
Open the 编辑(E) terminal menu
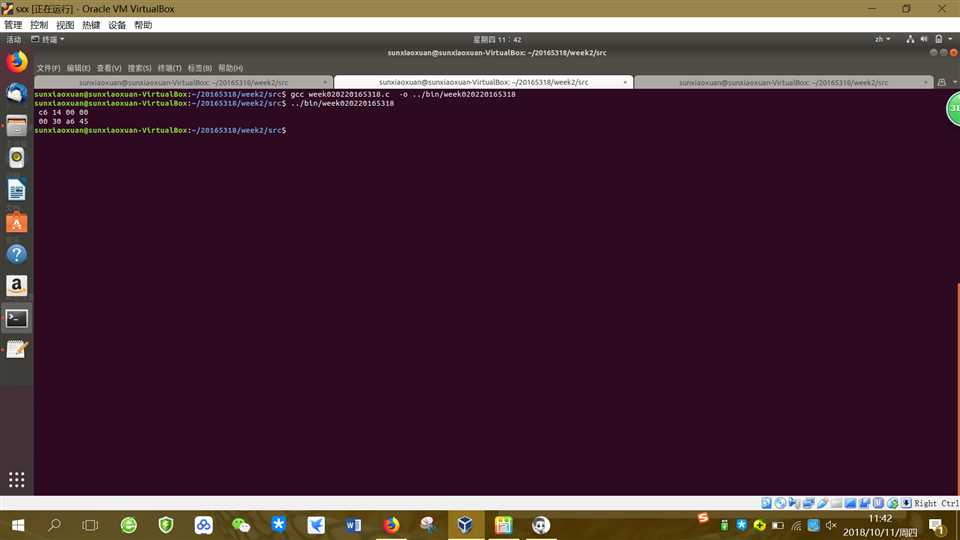78,68
